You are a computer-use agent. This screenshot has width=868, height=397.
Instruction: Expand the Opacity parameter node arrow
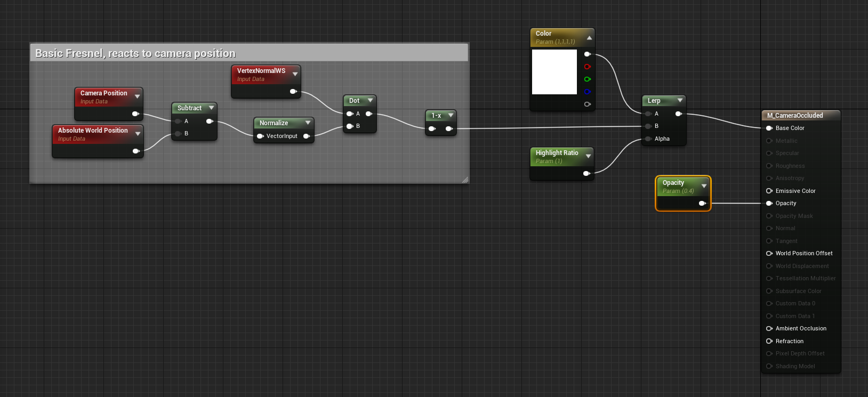click(704, 186)
